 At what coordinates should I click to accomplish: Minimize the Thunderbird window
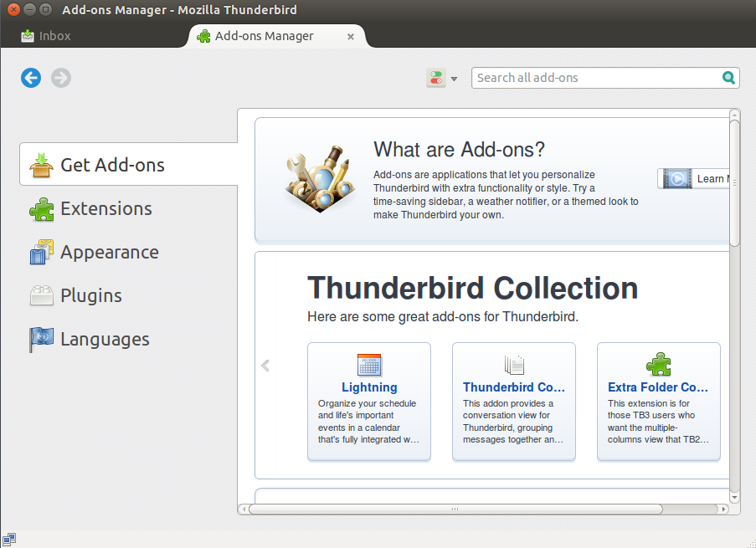30,9
